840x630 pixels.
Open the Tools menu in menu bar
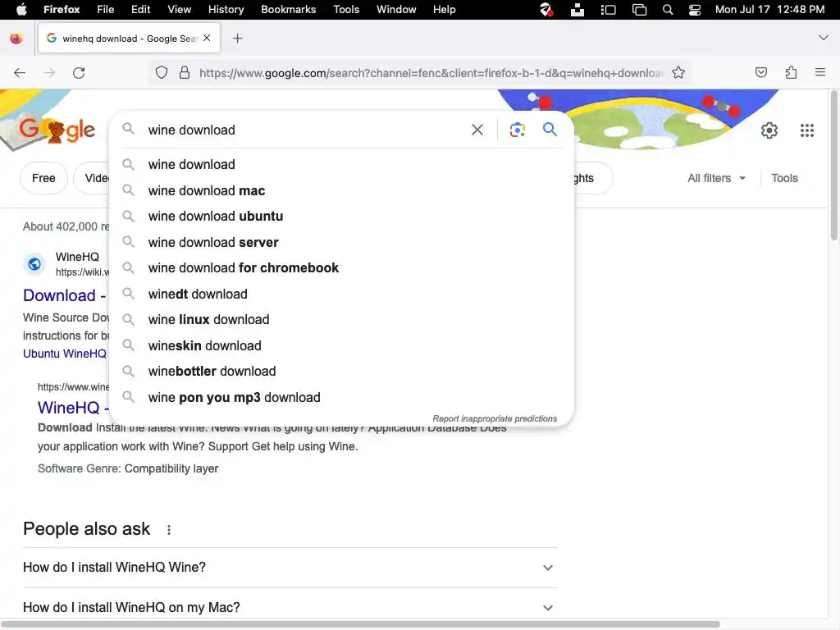[346, 10]
